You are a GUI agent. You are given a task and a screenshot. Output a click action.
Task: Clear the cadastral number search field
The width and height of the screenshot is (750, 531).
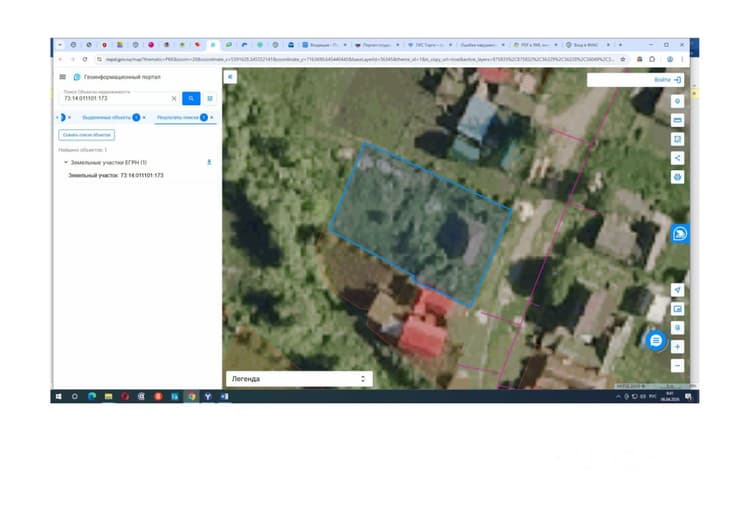click(174, 99)
